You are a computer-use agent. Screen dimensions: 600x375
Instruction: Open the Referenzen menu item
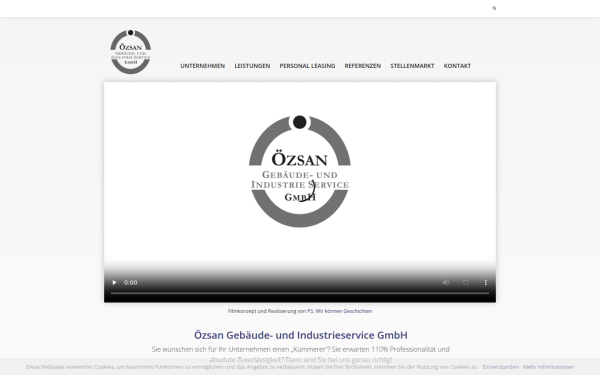point(363,66)
